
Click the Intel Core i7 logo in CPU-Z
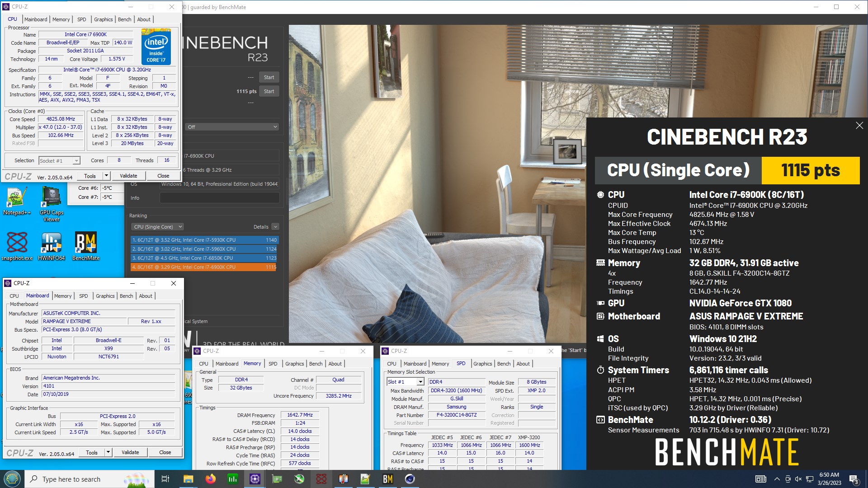[156, 47]
